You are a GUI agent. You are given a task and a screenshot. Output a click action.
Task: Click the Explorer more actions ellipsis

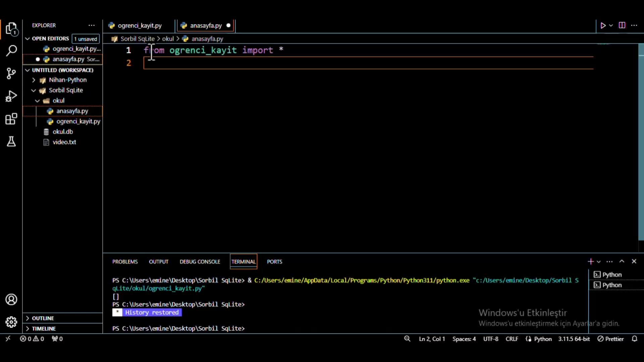92,25
